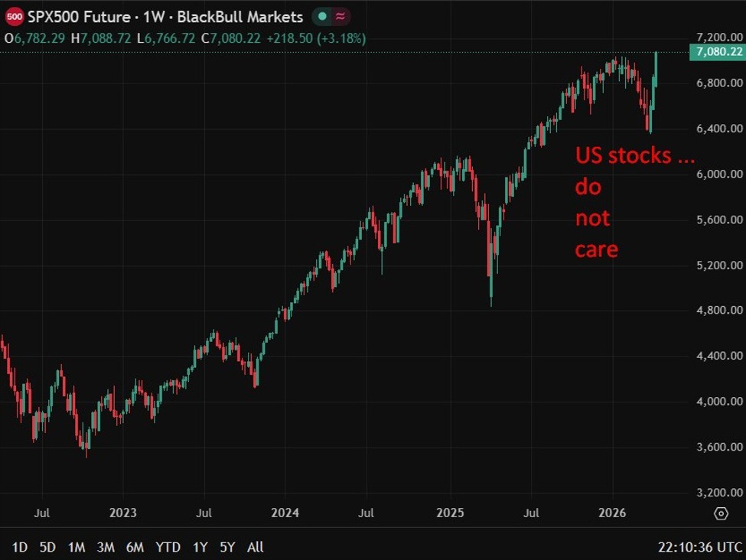Screen dimensions: 746x560
Task: Expand the All range selector
Action: point(255,548)
